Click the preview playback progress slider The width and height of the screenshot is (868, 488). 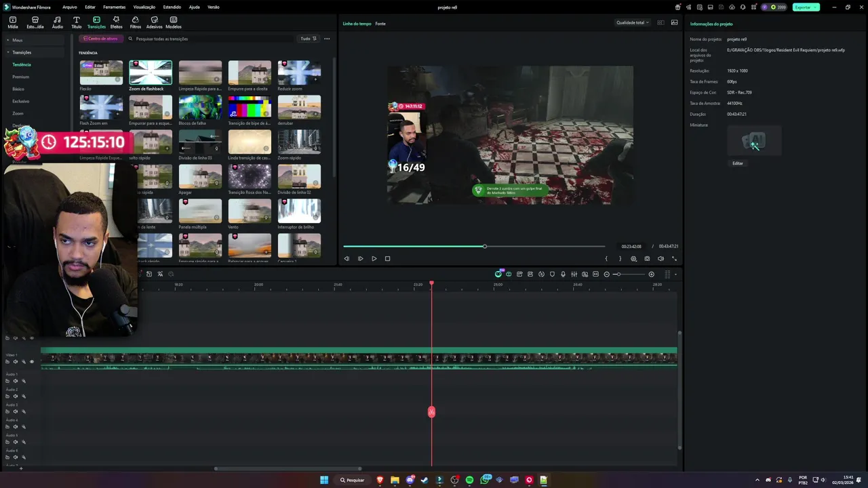[x=474, y=246]
